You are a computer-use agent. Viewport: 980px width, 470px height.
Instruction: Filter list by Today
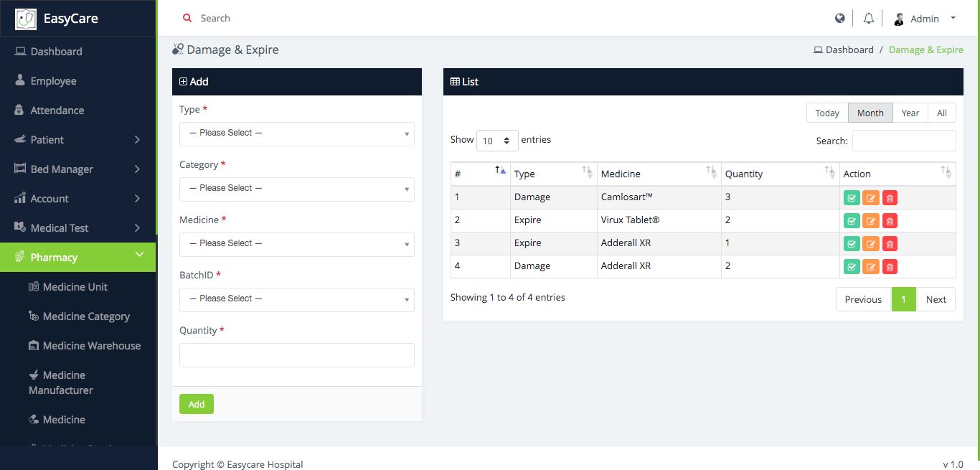827,113
